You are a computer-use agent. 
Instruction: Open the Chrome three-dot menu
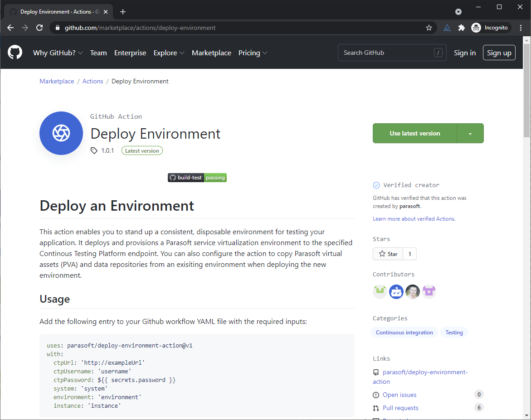coord(521,28)
